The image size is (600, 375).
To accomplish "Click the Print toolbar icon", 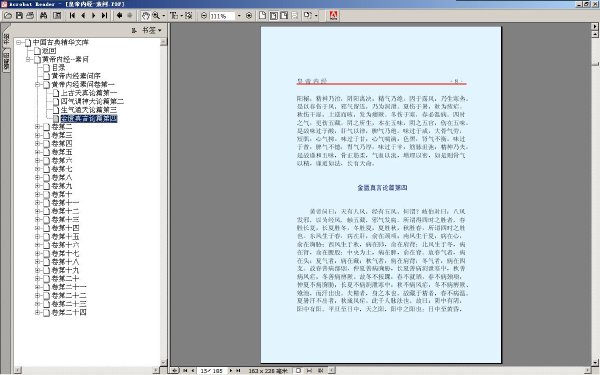I will [30, 16].
